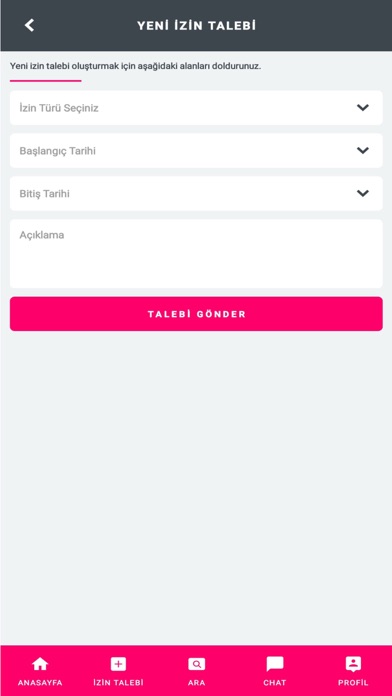
Task: Switch to the İZİN TALEBİ tab label
Action: tap(118, 683)
